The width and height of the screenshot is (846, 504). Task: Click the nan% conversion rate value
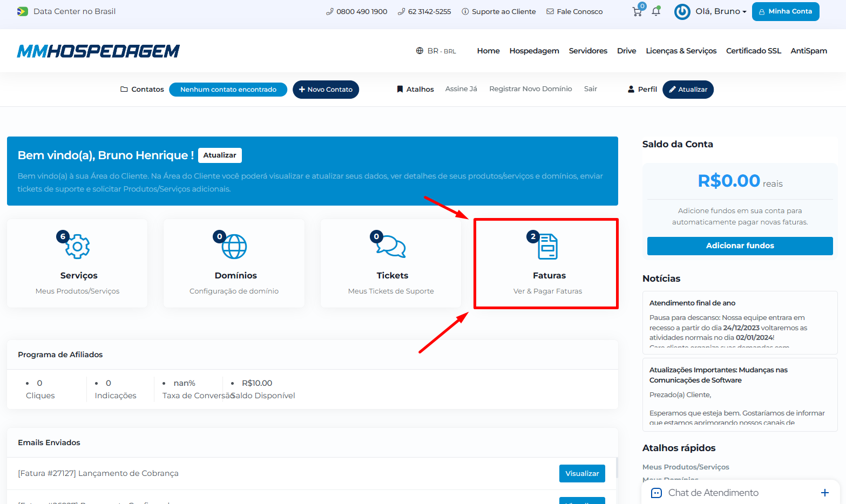coord(184,383)
